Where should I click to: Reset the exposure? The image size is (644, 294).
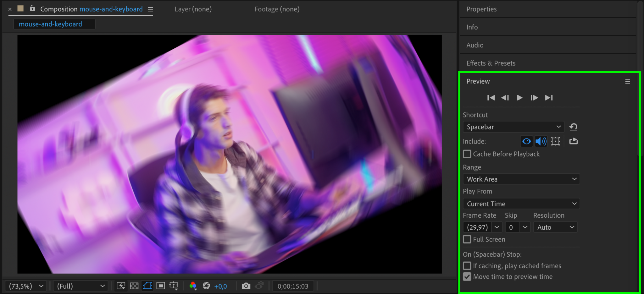point(206,286)
